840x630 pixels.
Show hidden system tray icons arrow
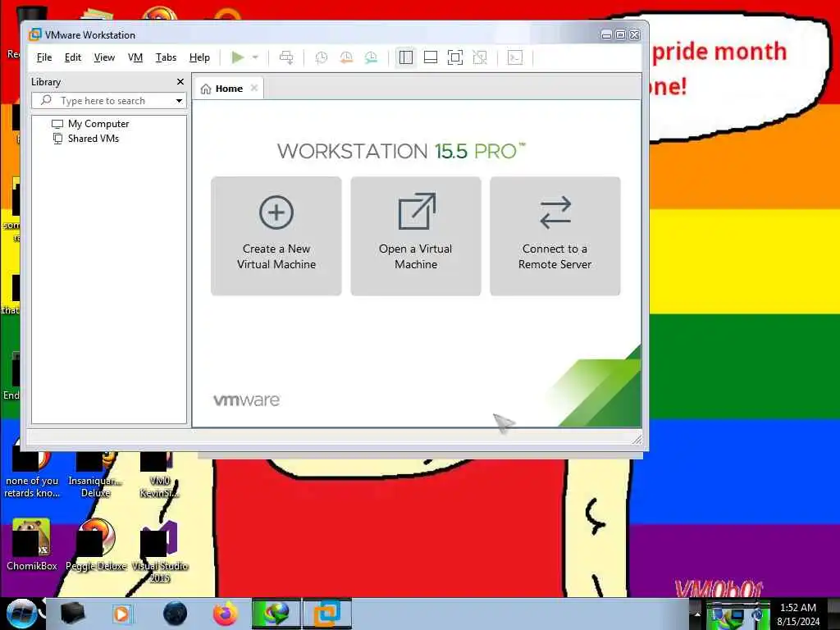coord(697,614)
